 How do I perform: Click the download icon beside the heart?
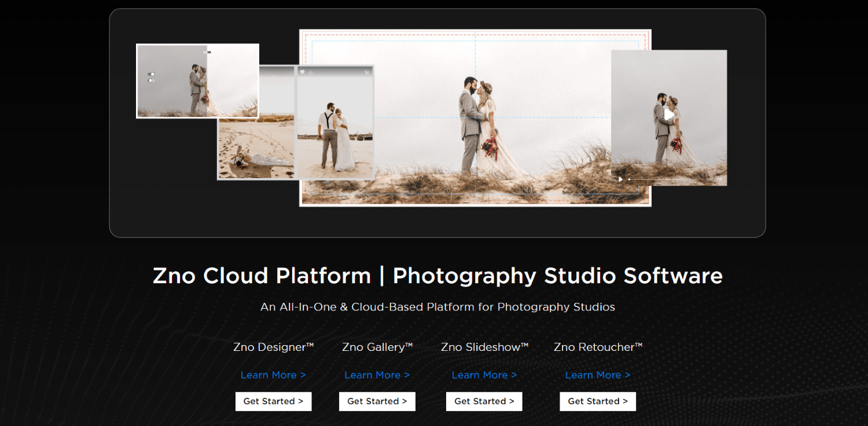pos(311,72)
